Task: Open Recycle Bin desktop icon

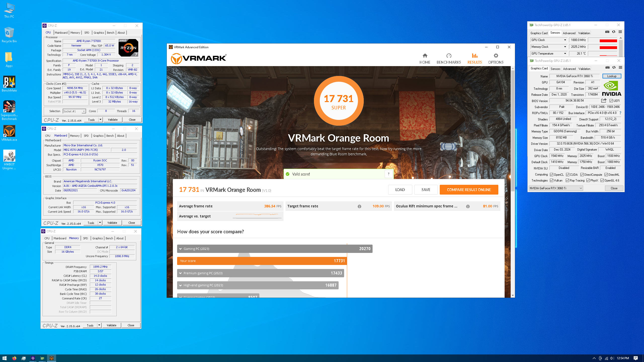Action: coord(9,35)
